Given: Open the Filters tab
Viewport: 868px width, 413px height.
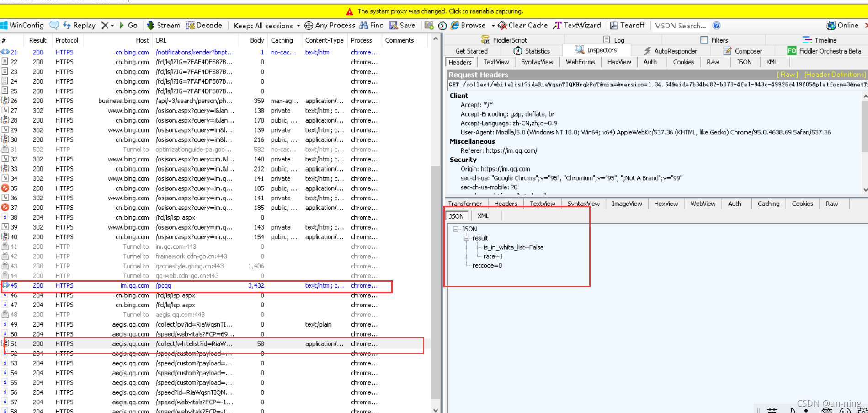Looking at the screenshot, I should (x=714, y=40).
